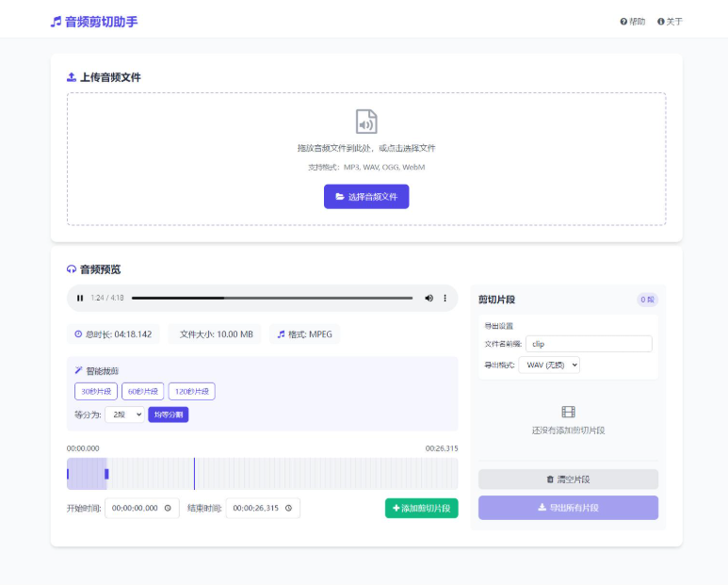The image size is (728, 585).
Task: Open the audio player's three-dot menu
Action: tap(445, 298)
